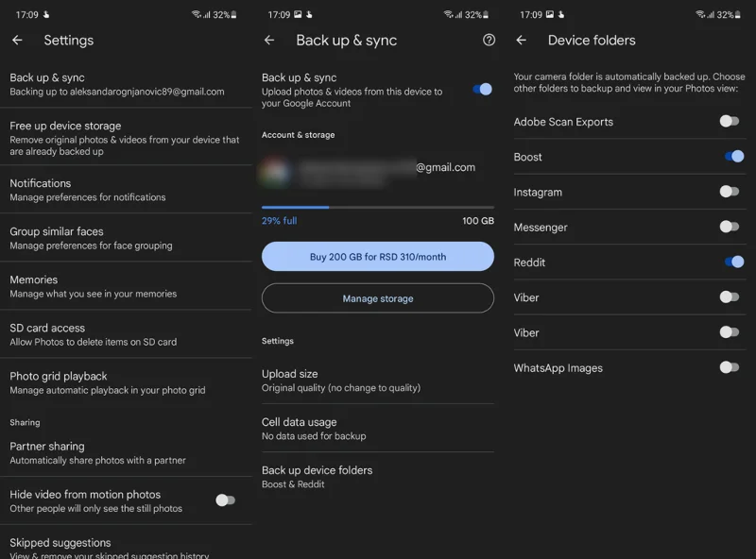This screenshot has height=559, width=756.
Task: Toggle Hide video from motion photos
Action: [x=225, y=500]
